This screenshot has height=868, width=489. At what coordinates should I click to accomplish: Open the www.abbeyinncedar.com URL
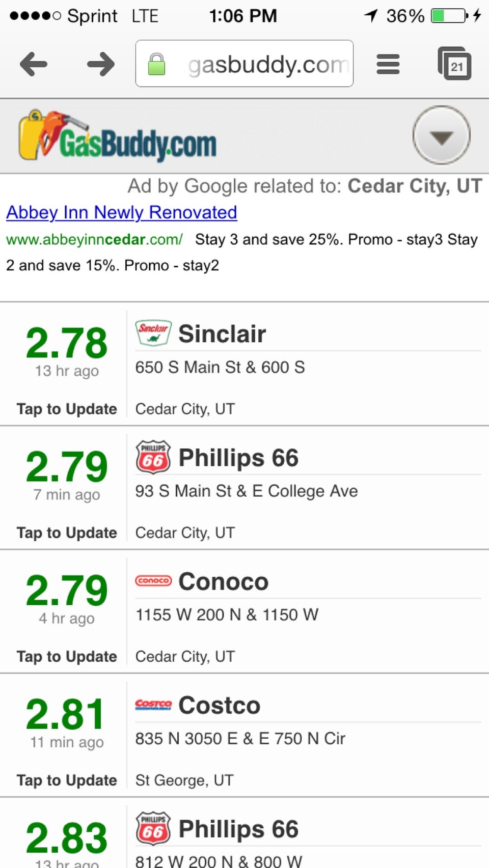[x=94, y=239]
